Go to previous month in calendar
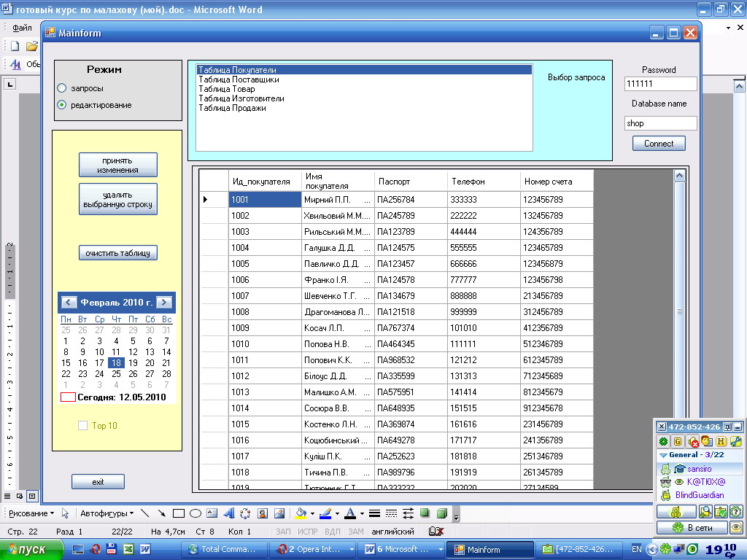The height and width of the screenshot is (560, 747). click(x=68, y=303)
